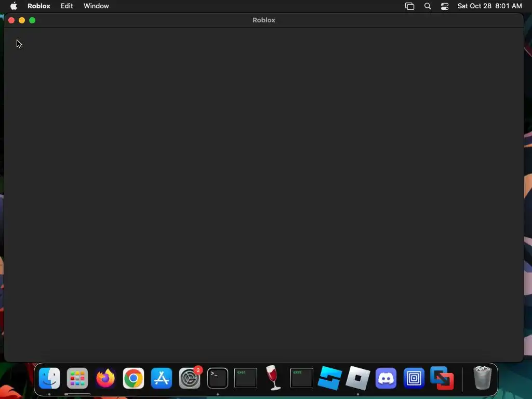Screen dimensions: 532x399
Task: Open the first exec file in dock
Action: click(246, 378)
